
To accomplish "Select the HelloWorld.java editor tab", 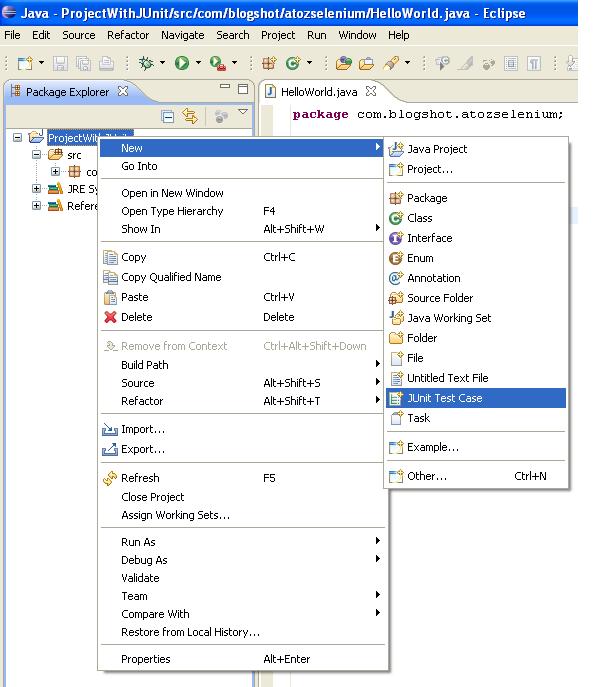I will pyautogui.click(x=319, y=92).
